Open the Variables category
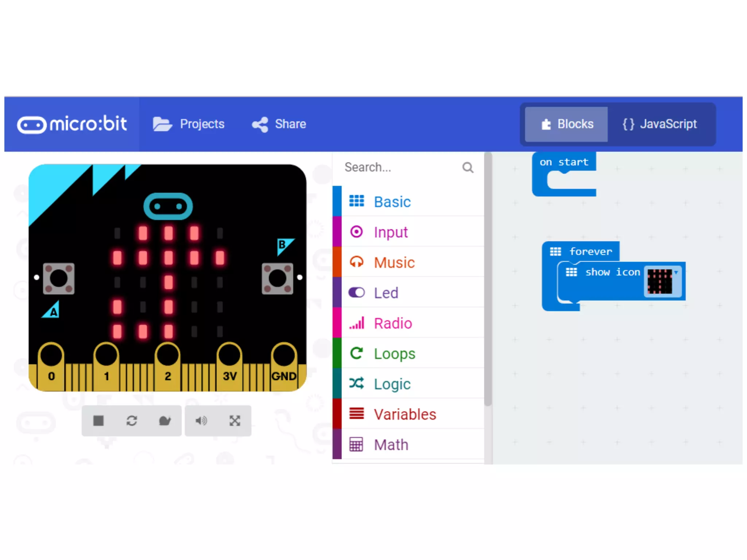 tap(405, 415)
